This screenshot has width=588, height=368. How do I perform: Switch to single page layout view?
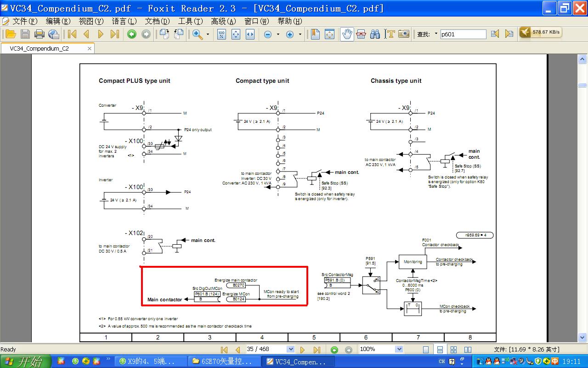tap(426, 350)
